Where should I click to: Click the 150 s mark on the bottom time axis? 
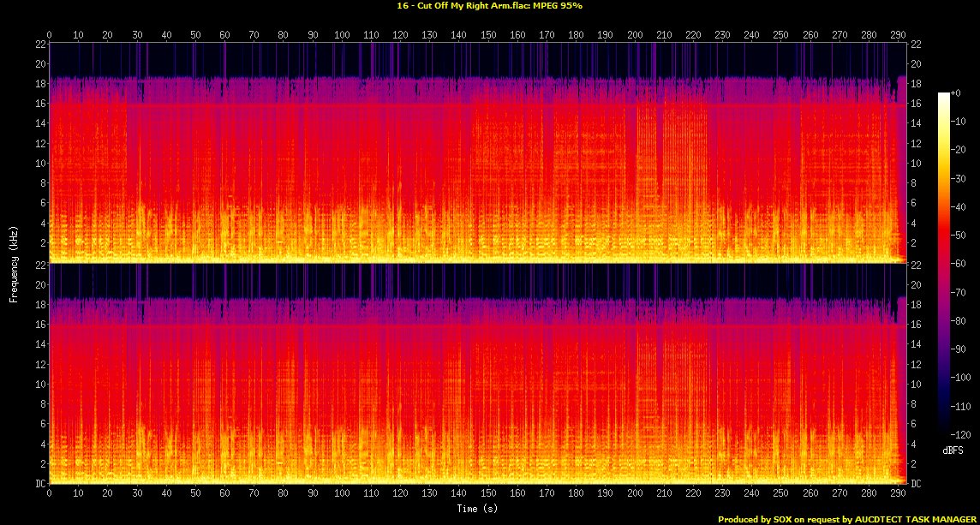pos(488,494)
